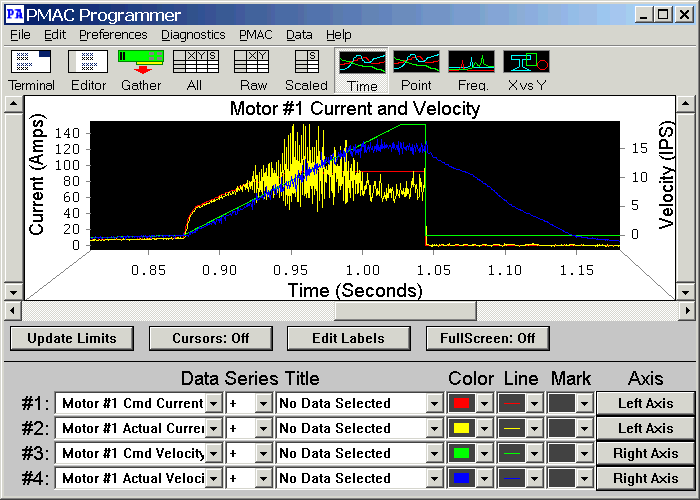Switch to the Point plot icon
This screenshot has width=700, height=500.
tap(416, 63)
